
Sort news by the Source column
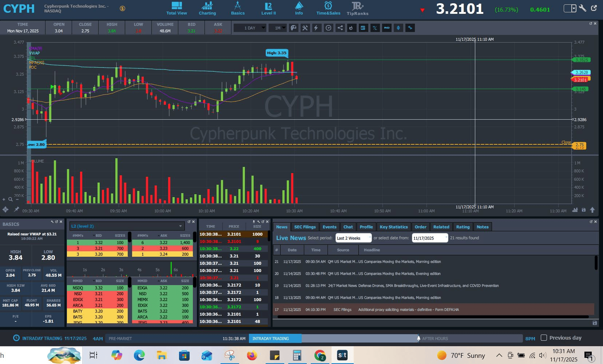[x=343, y=250]
